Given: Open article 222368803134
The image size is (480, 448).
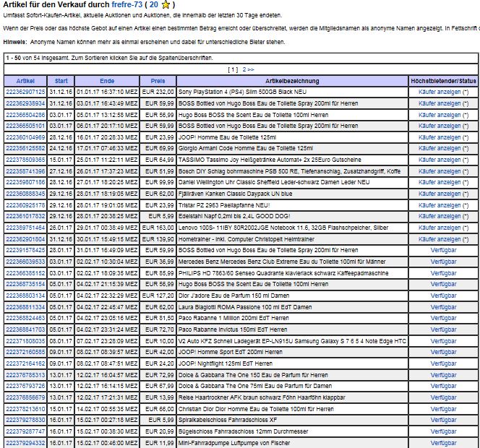Looking at the screenshot, I should (25, 296).
